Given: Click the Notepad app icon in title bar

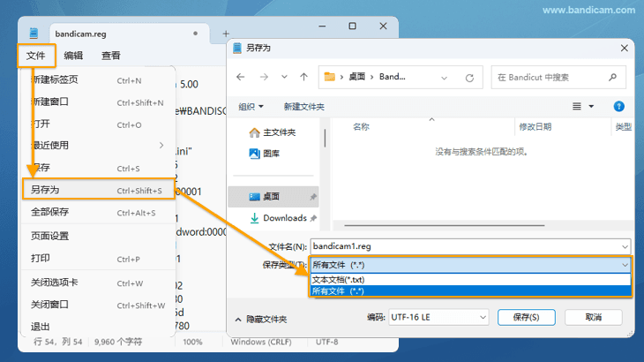Looking at the screenshot, I should coord(34,33).
